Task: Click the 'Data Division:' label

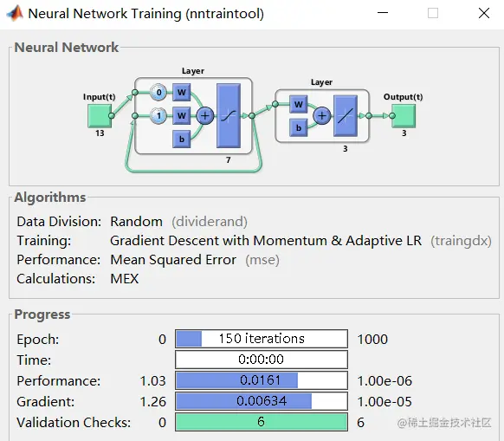Action: (59, 222)
